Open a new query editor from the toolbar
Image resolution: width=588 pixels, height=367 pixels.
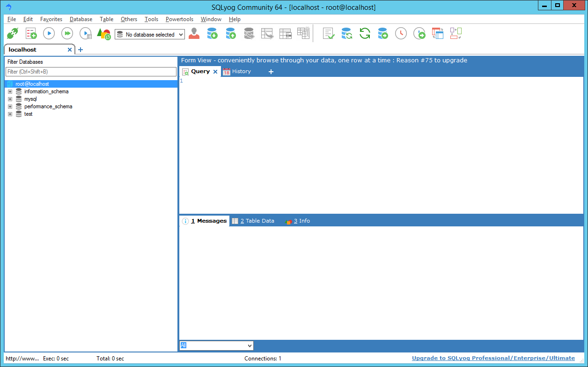31,34
